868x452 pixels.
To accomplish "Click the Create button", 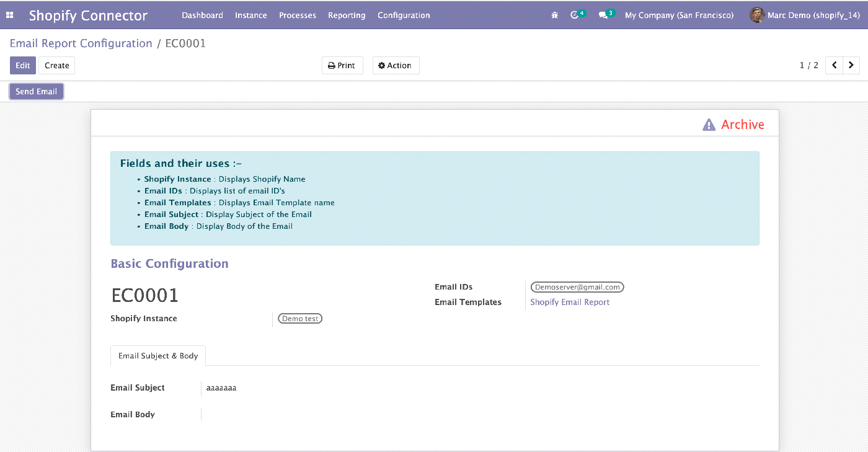I will tap(57, 65).
